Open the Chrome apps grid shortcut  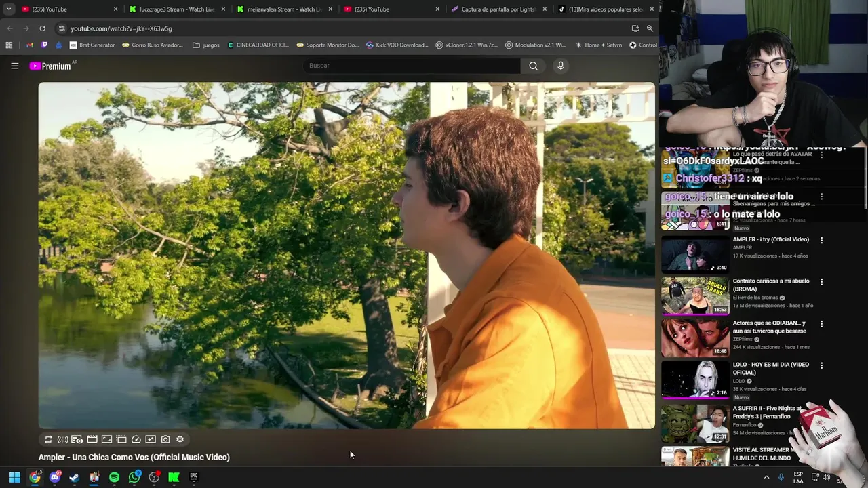coord(9,45)
